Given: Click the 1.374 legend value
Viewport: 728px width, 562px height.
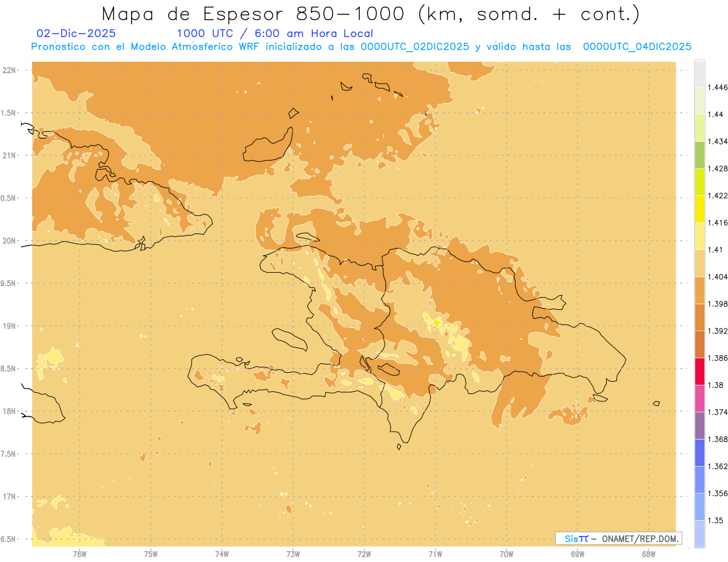Looking at the screenshot, I should 718,412.
